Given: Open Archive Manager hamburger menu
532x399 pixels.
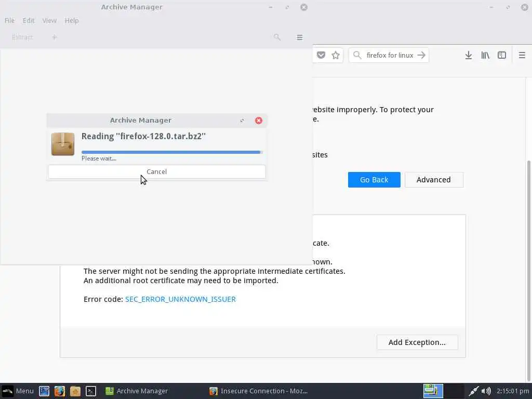Looking at the screenshot, I should pos(300,37).
